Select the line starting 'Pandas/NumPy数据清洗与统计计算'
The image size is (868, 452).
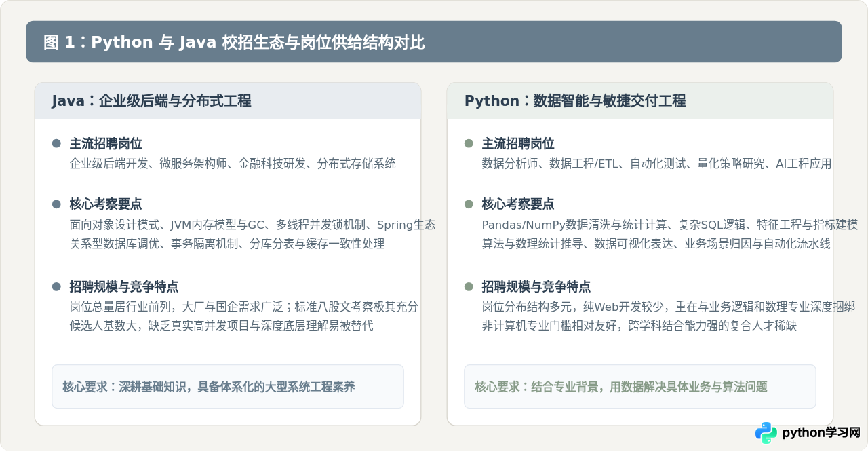(670, 225)
